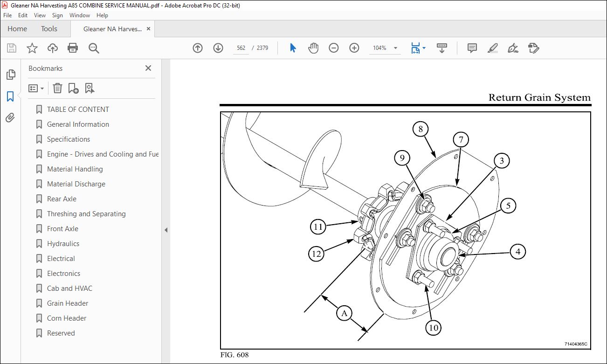Open Grain Header bookmark
The image size is (607, 364).
point(68,303)
